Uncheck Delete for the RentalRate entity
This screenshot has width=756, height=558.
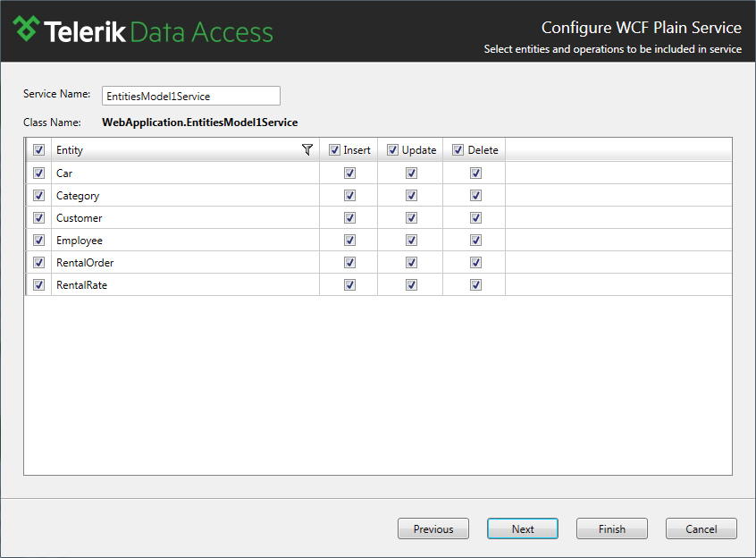(476, 285)
